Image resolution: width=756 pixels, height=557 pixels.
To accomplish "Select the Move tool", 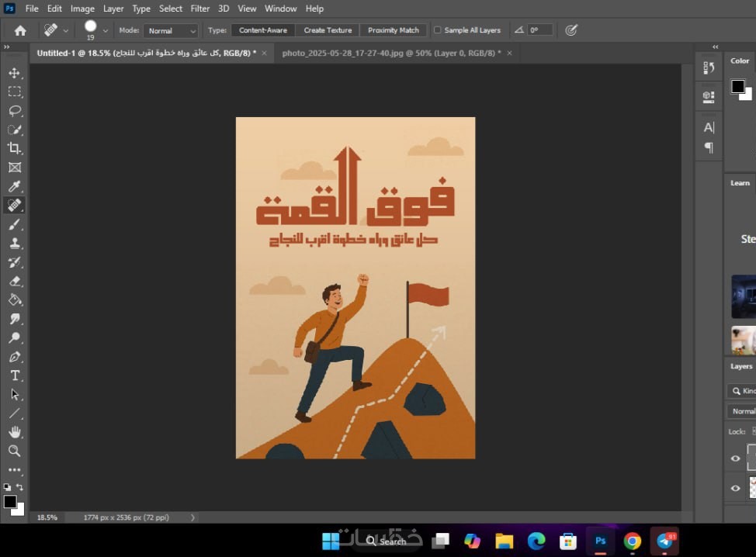I will point(15,73).
